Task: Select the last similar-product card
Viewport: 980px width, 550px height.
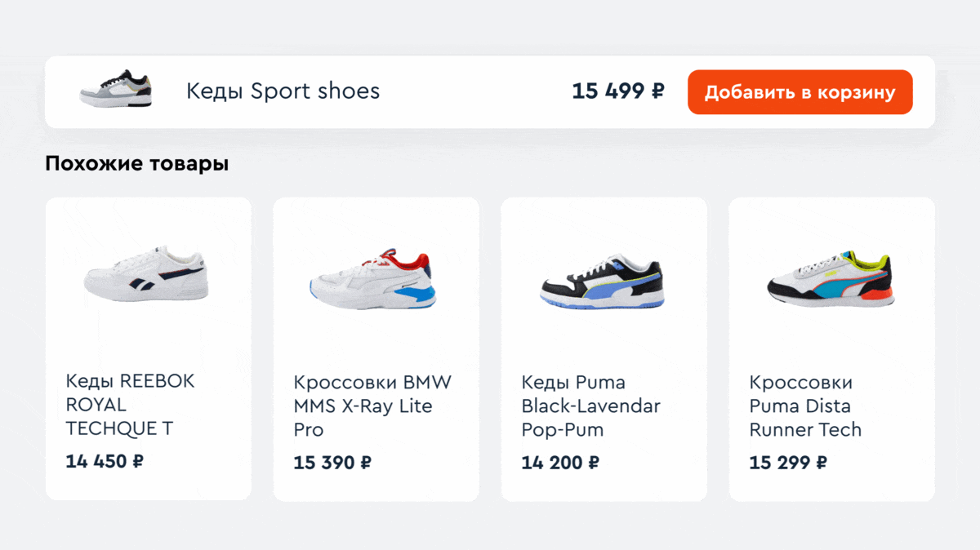Action: [831, 344]
